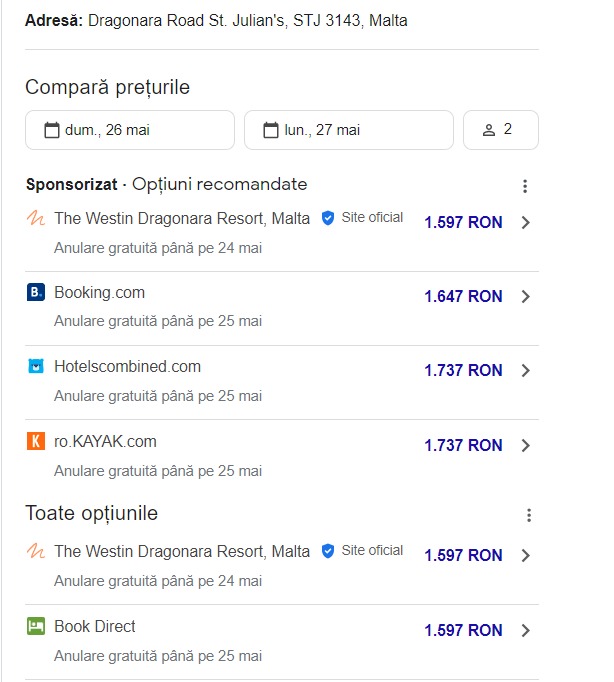Click the Hotelscombined.com logo icon

[x=36, y=367]
